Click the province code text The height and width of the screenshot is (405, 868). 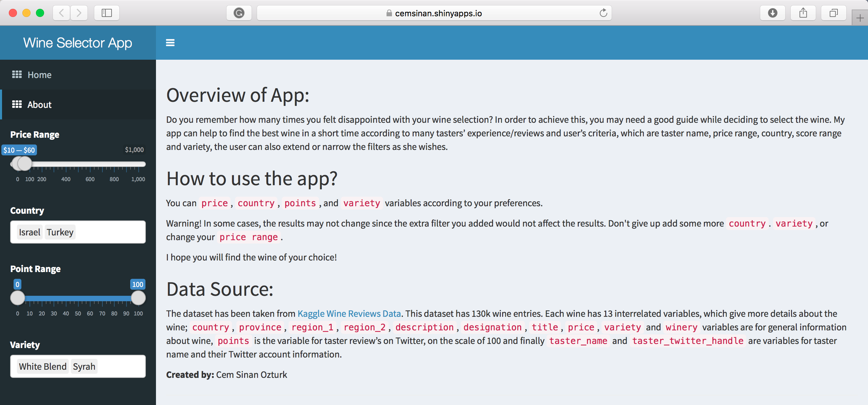pyautogui.click(x=260, y=327)
